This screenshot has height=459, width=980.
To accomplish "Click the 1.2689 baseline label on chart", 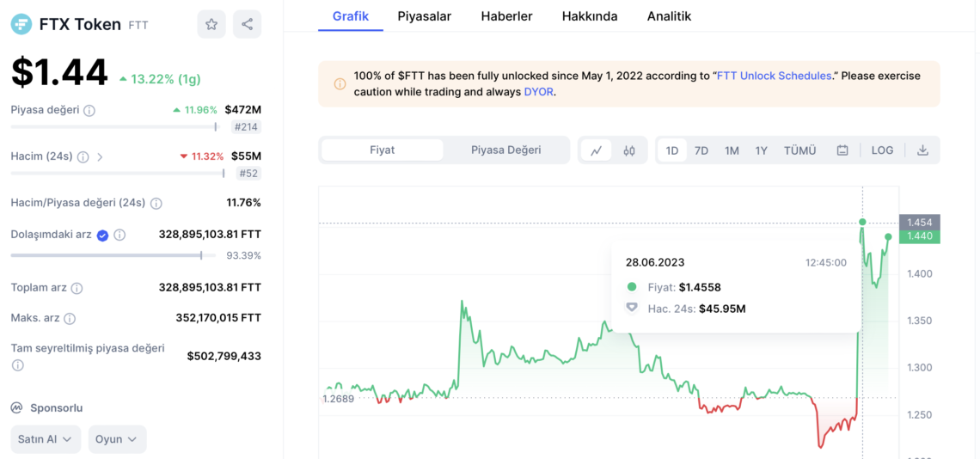I will 339,398.
